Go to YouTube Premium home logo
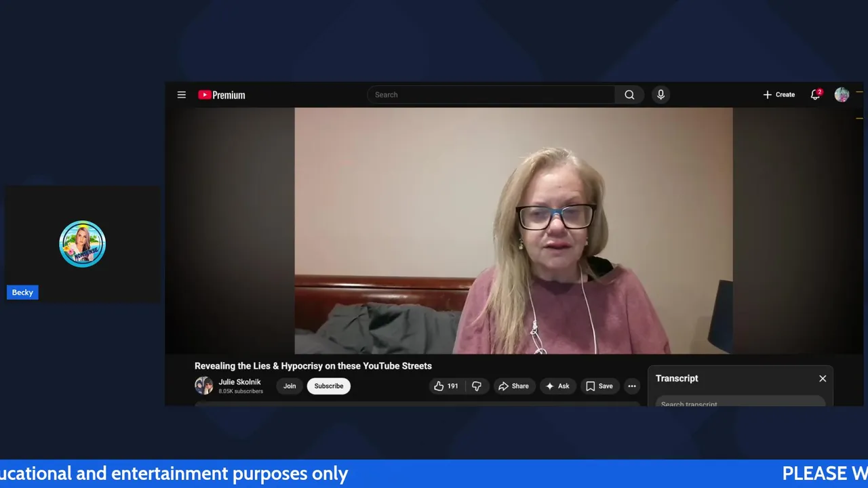 pyautogui.click(x=222, y=95)
